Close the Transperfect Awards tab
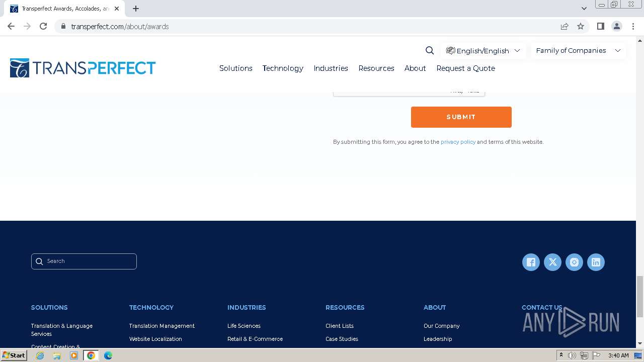644x362 pixels. 117,9
